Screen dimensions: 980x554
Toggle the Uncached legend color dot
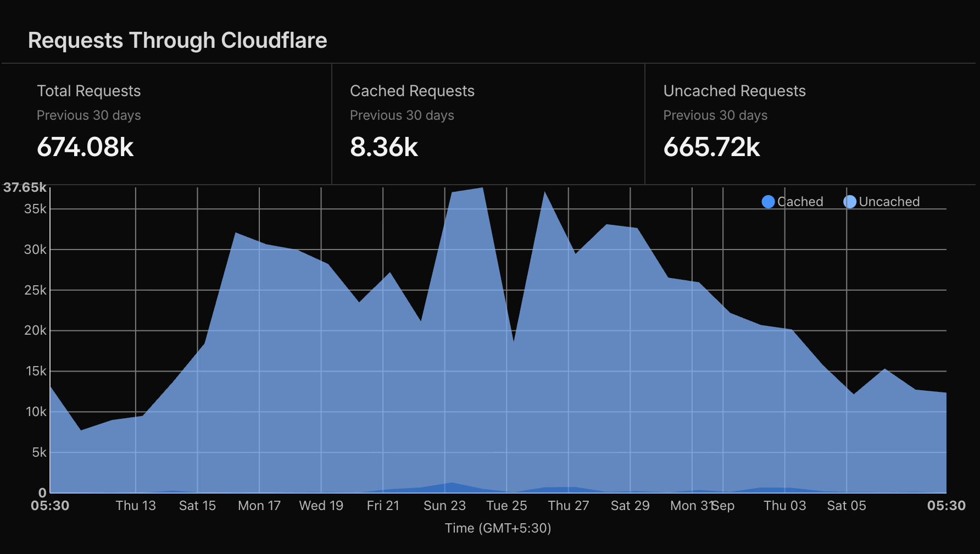(850, 202)
